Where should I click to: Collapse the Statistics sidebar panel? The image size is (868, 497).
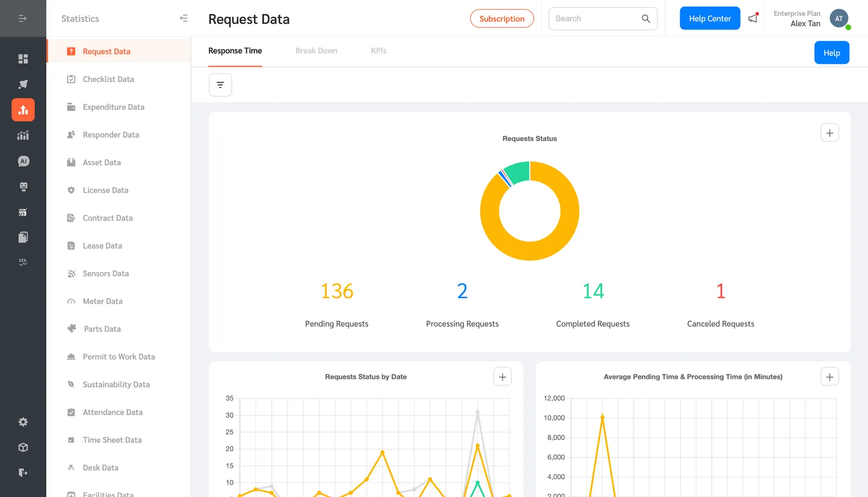coord(183,18)
